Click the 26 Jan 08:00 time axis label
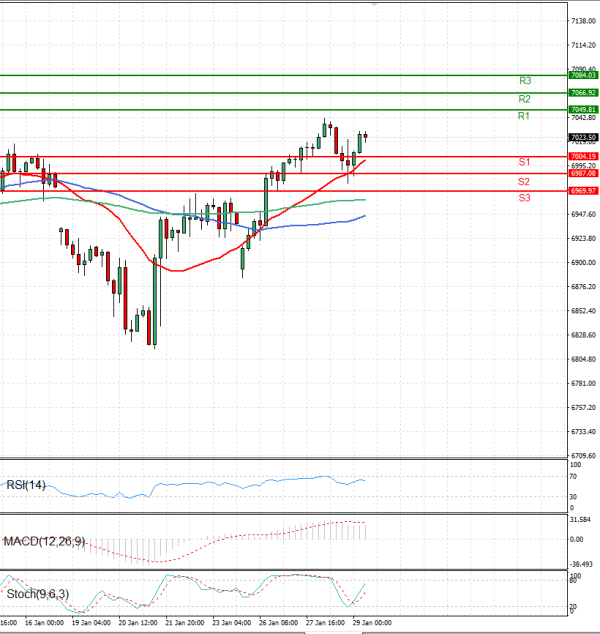 [280, 622]
